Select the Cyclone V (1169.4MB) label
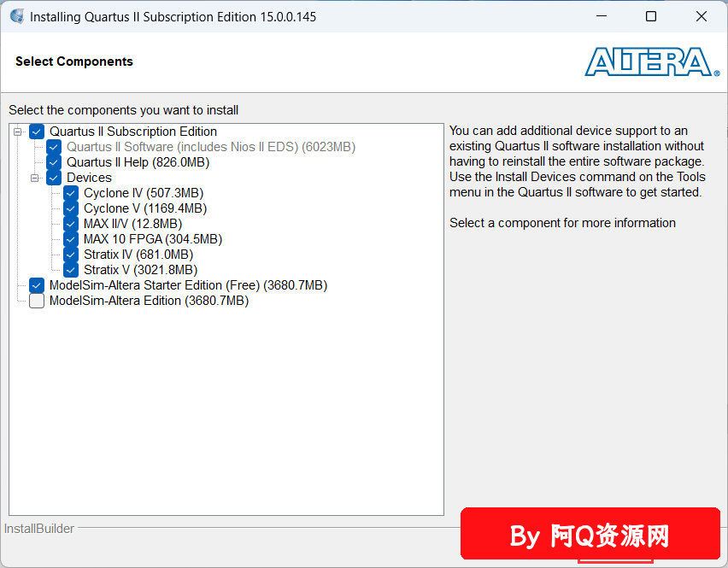Screen dimensions: 728x568 (145, 208)
